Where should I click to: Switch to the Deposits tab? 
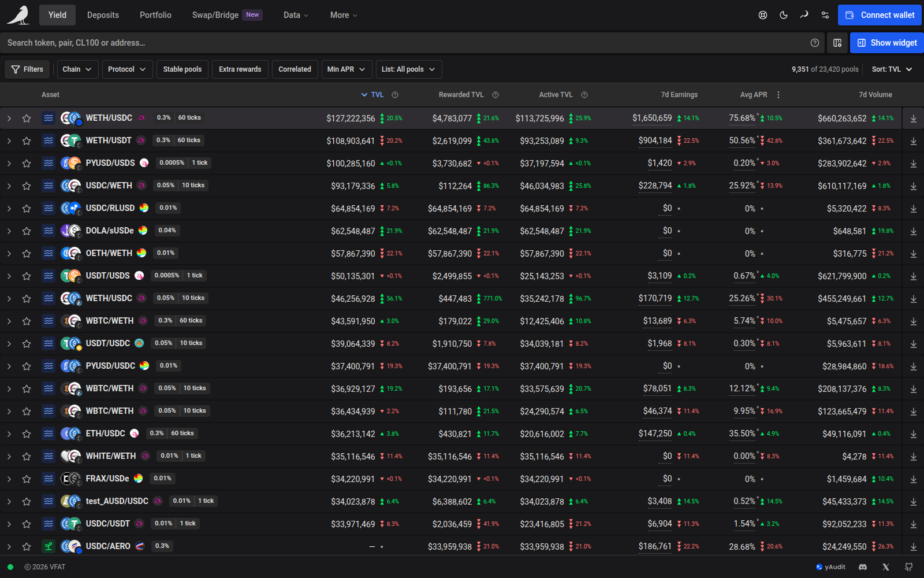pyautogui.click(x=103, y=15)
